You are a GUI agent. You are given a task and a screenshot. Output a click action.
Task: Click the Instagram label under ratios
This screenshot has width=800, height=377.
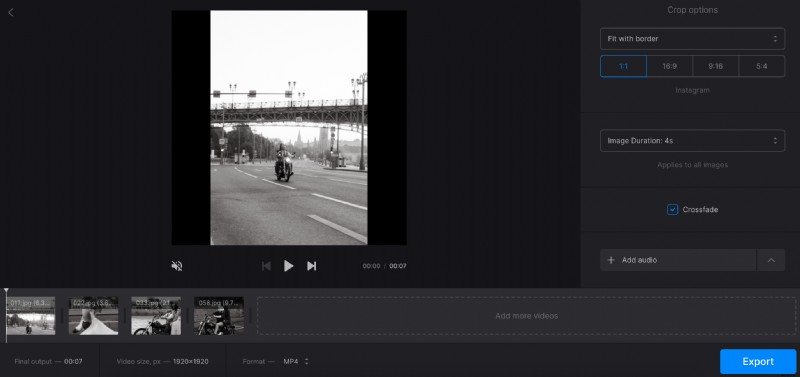coord(692,90)
